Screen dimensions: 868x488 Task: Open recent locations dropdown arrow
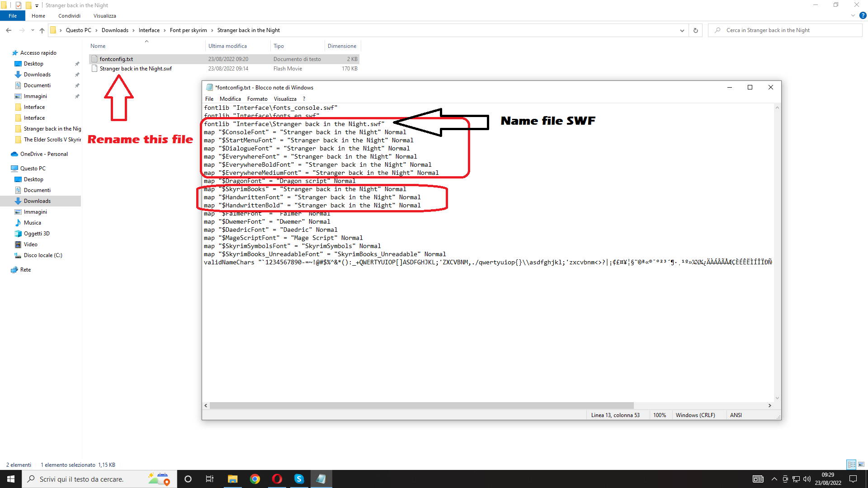[x=33, y=30]
